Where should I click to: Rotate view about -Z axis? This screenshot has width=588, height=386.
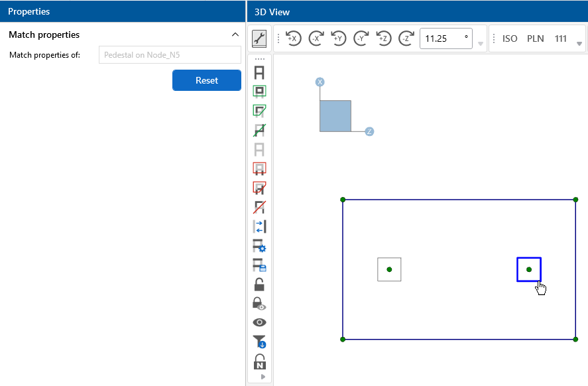click(x=406, y=38)
